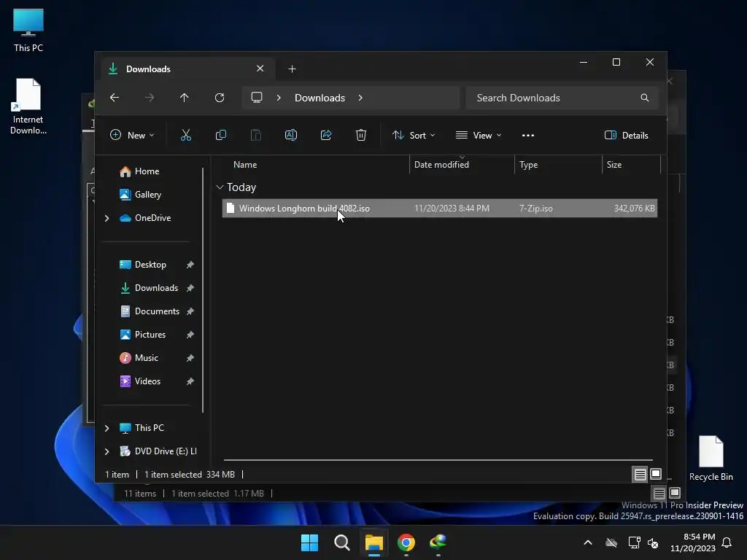Click the Internet Download Manager taskbar icon
This screenshot has width=747, height=560.
tap(438, 542)
